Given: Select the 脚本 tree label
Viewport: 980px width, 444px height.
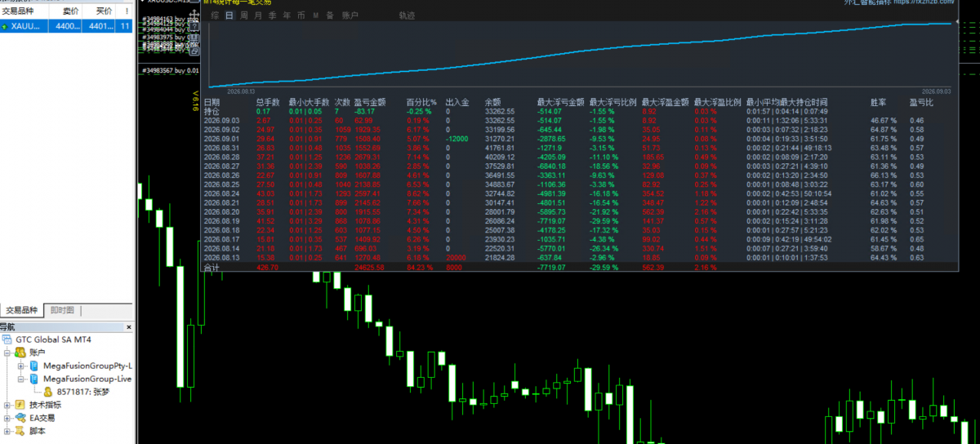Looking at the screenshot, I should [38, 431].
